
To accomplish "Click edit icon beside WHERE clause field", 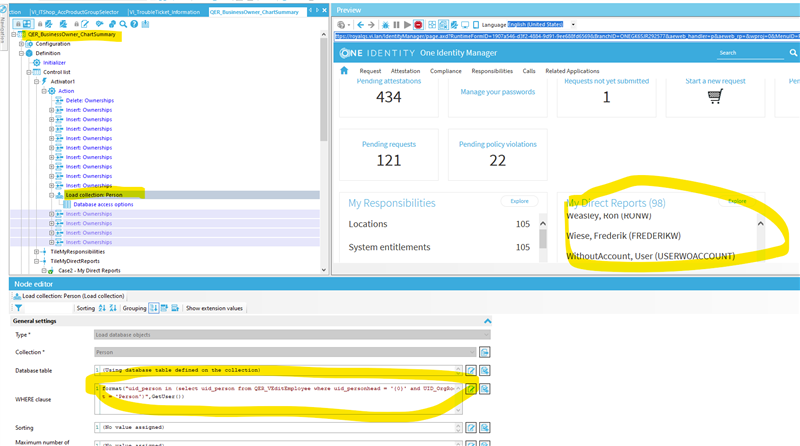I will click(x=471, y=389).
